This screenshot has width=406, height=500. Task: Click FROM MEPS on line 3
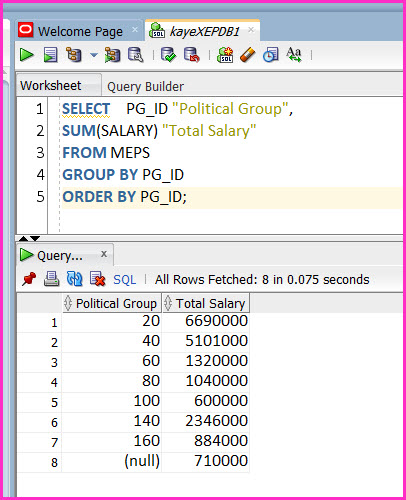pos(106,153)
